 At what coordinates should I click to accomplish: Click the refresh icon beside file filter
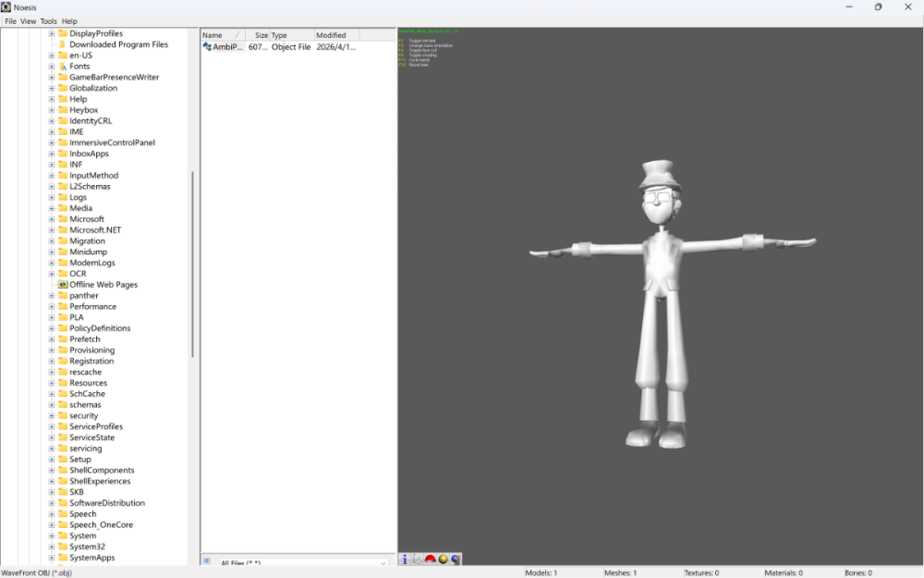click(207, 561)
